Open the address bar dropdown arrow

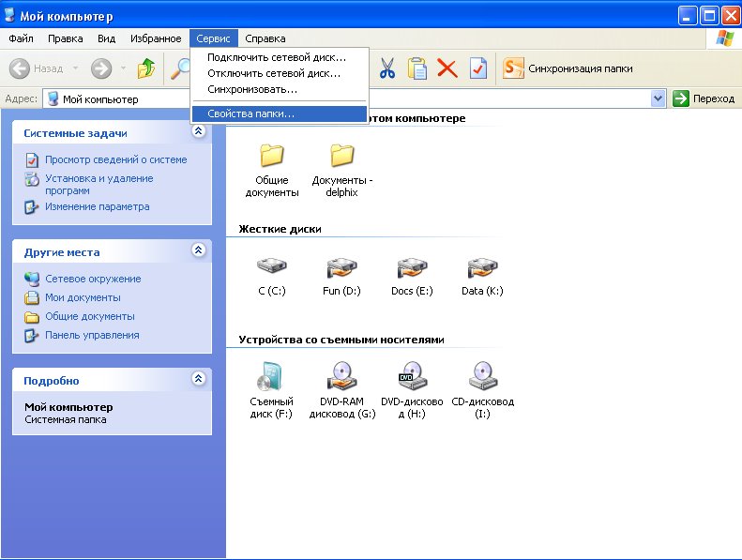pyautogui.click(x=658, y=98)
